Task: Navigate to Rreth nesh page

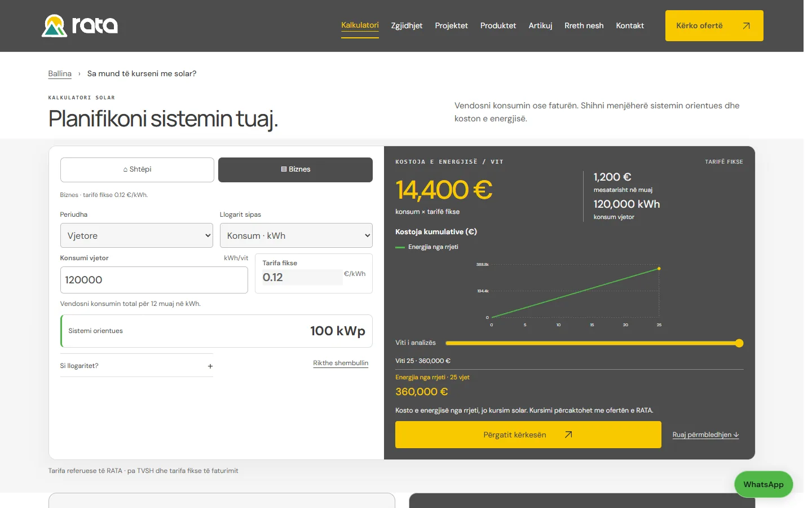Action: click(584, 26)
